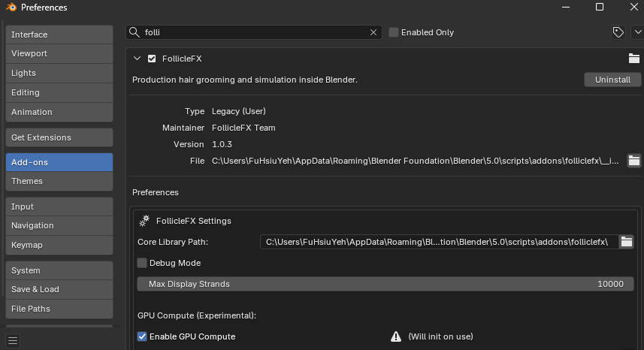
Task: Click the 'Core Library Path:' label
Action: coord(173,242)
